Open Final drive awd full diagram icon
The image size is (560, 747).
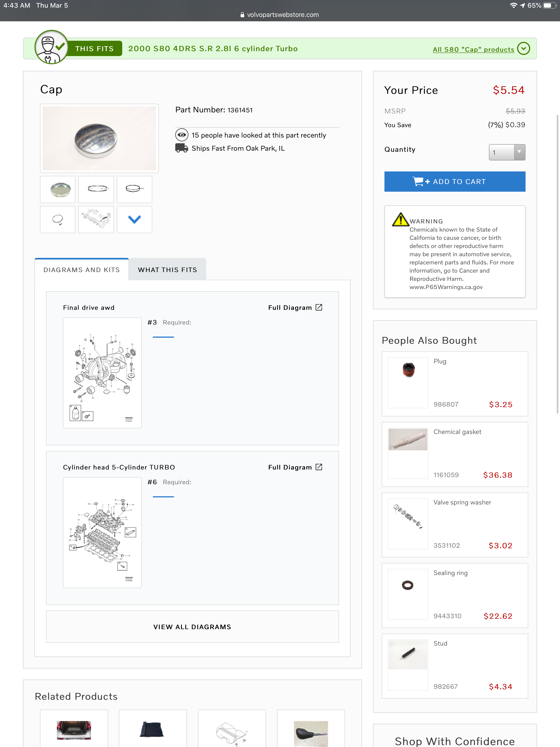click(x=319, y=307)
